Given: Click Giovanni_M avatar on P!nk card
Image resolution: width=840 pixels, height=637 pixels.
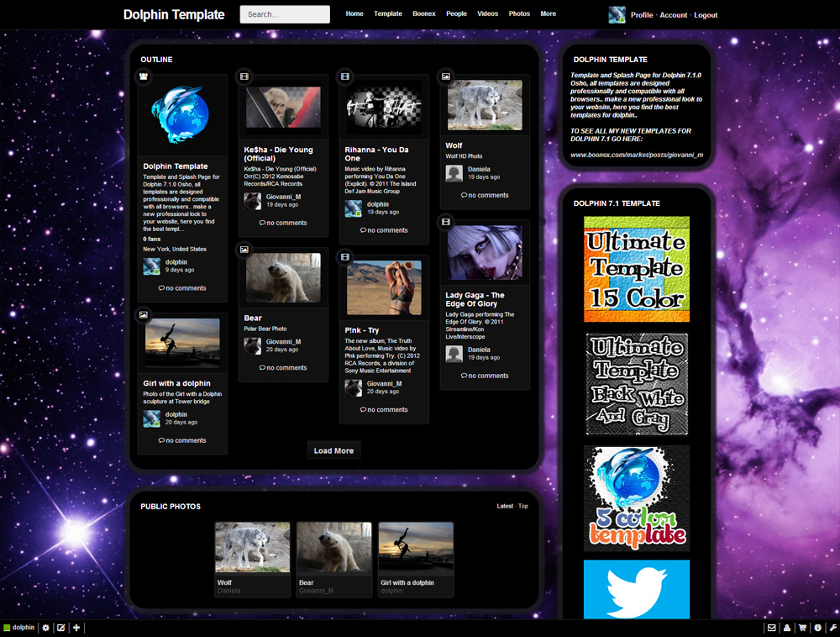Looking at the screenshot, I should [353, 388].
